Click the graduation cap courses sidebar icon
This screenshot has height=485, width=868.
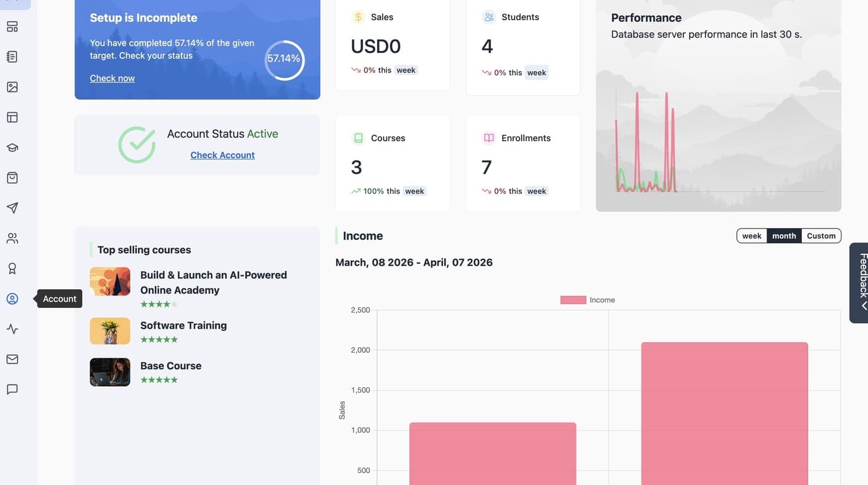pos(12,147)
